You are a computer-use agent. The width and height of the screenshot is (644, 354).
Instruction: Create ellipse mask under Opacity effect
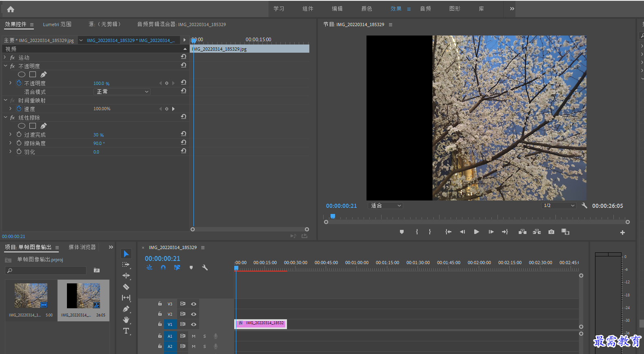point(22,74)
